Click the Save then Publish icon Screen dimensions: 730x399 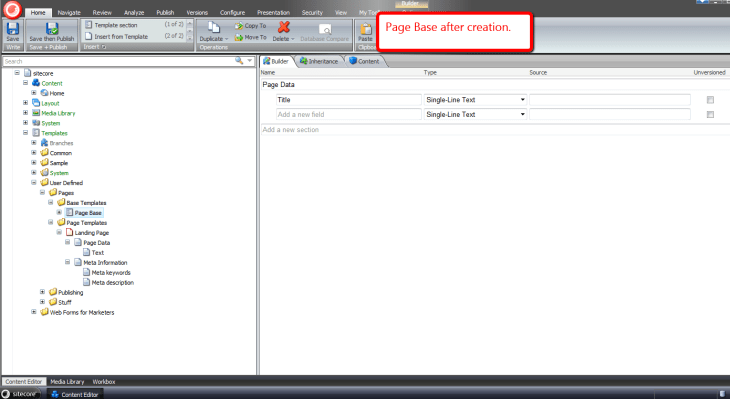tap(52, 28)
